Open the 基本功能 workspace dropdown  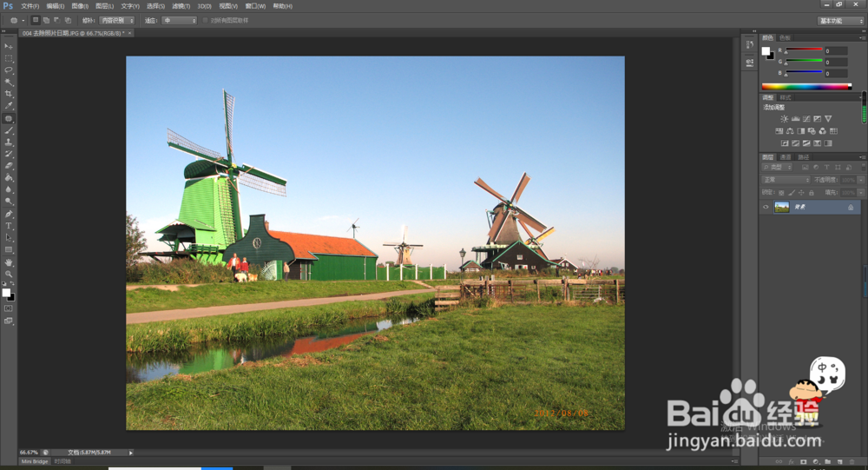841,21
